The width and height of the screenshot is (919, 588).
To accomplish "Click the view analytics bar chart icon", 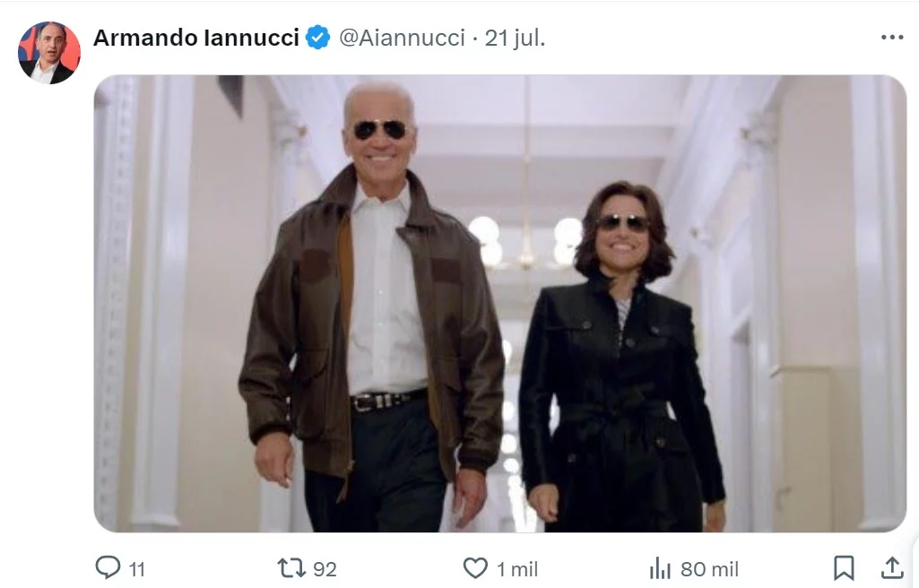I will point(660,568).
